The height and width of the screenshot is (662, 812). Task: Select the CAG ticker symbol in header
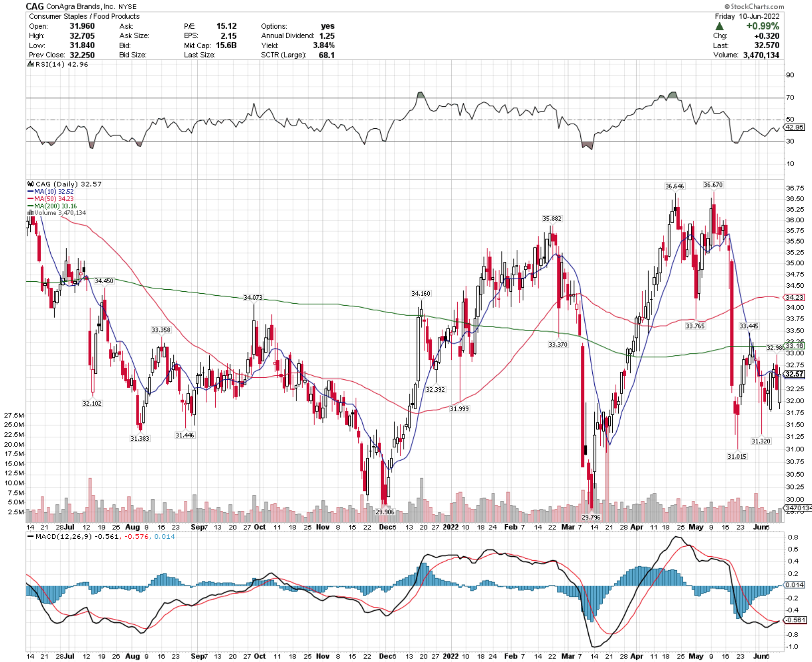[x=35, y=6]
